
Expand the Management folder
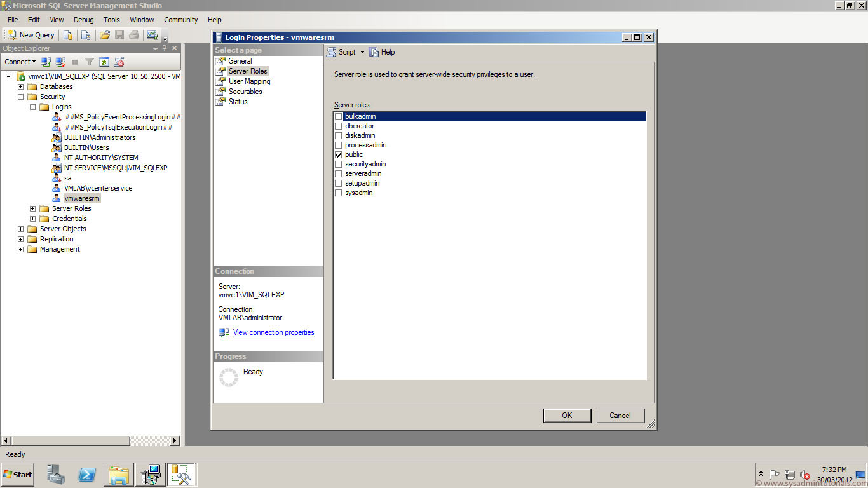point(21,249)
